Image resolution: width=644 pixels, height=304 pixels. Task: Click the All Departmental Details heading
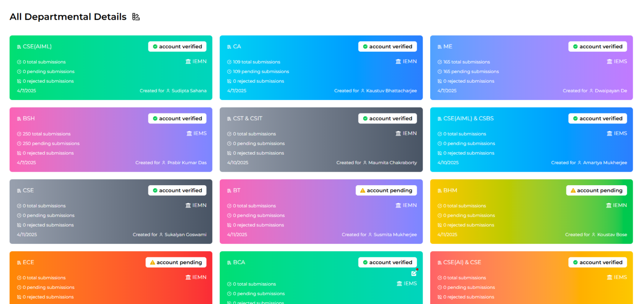(68, 17)
